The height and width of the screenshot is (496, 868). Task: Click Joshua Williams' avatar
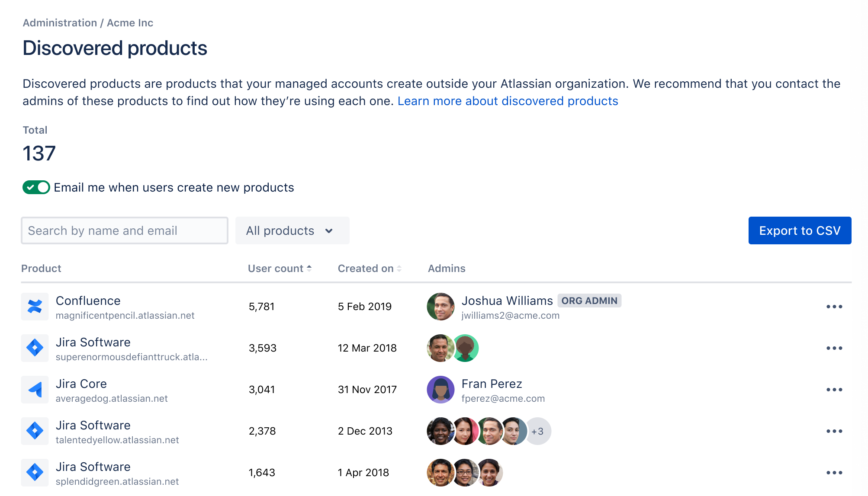[x=440, y=307]
